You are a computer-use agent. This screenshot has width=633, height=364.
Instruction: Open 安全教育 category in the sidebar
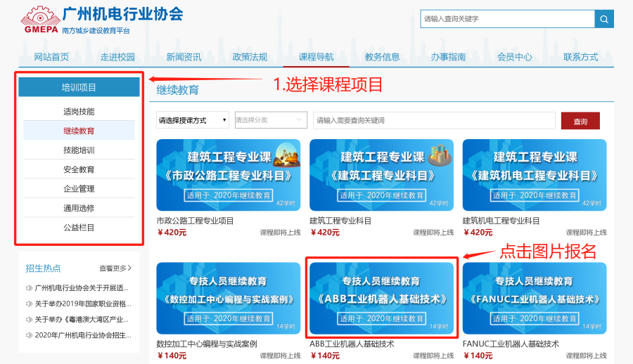(79, 169)
